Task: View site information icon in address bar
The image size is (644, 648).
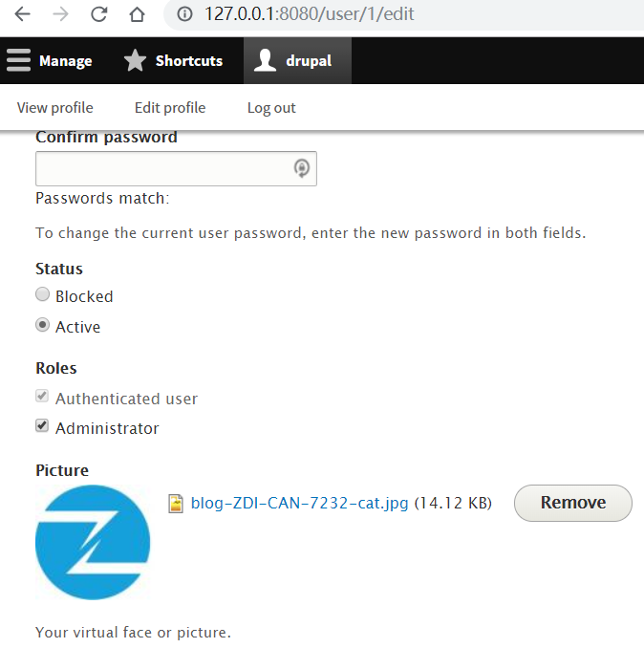Action: pyautogui.click(x=184, y=14)
